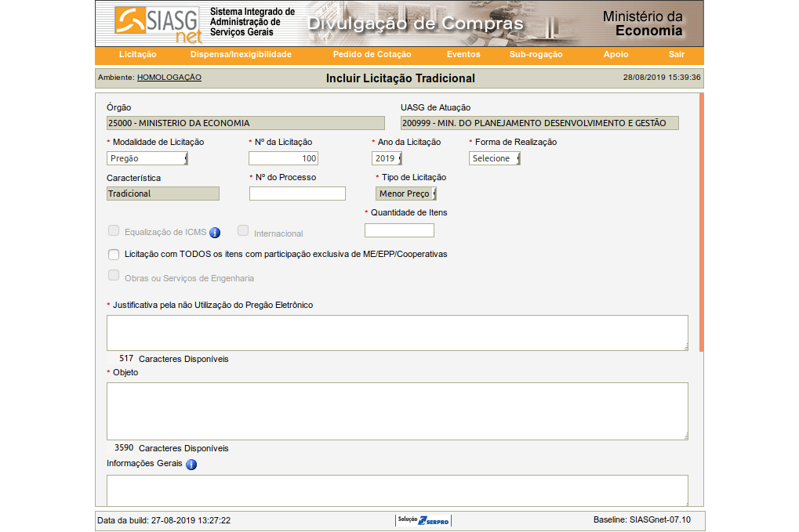This screenshot has height=532, width=799.
Task: Click the Quantidade de Itens field
Action: (x=400, y=230)
